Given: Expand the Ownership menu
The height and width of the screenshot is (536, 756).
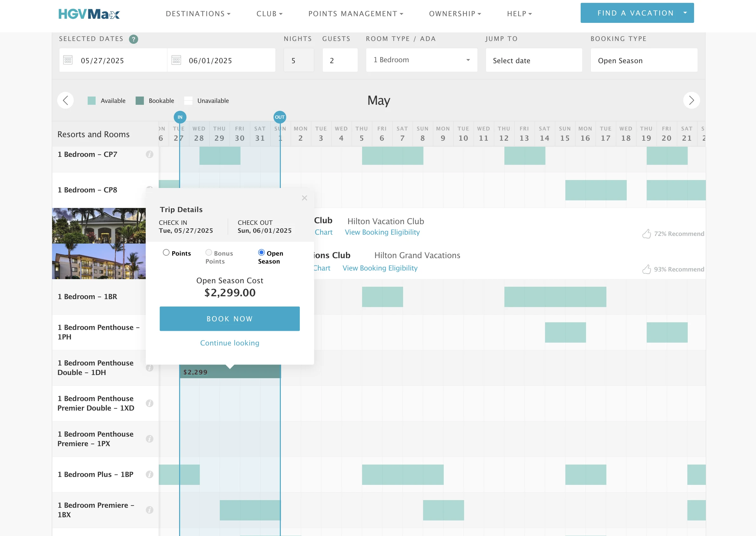Looking at the screenshot, I should [455, 14].
